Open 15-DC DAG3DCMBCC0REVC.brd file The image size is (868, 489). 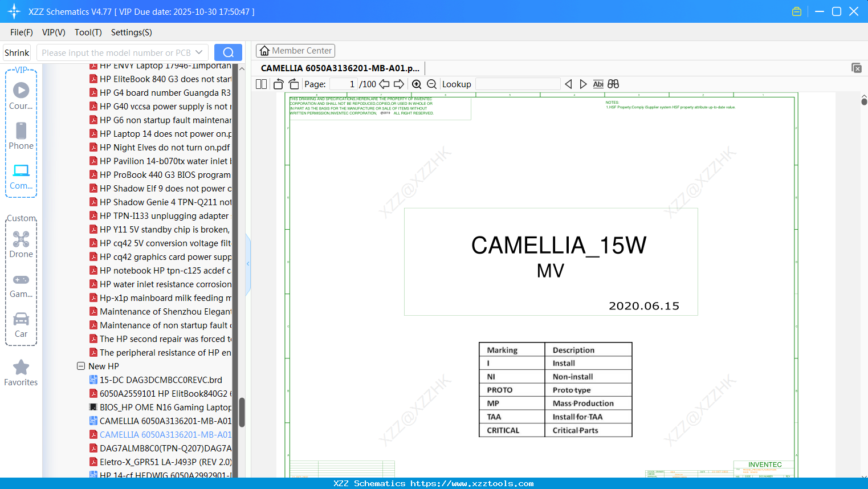[156, 380]
